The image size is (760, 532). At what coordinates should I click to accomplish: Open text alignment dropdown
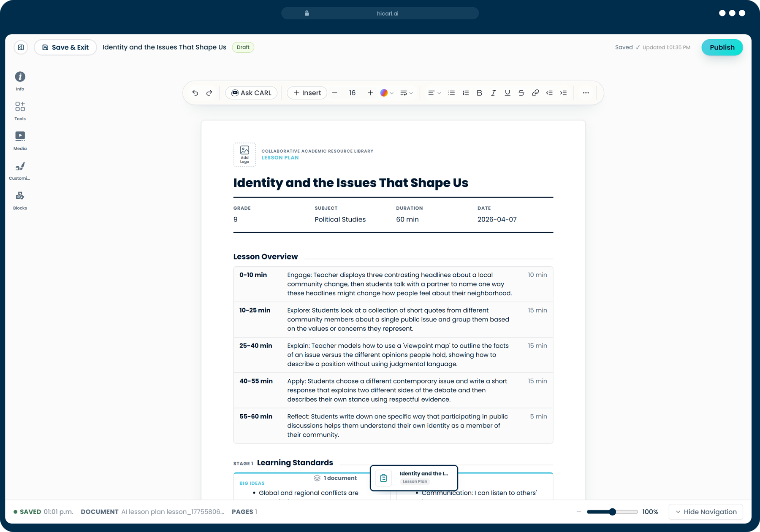click(x=434, y=93)
